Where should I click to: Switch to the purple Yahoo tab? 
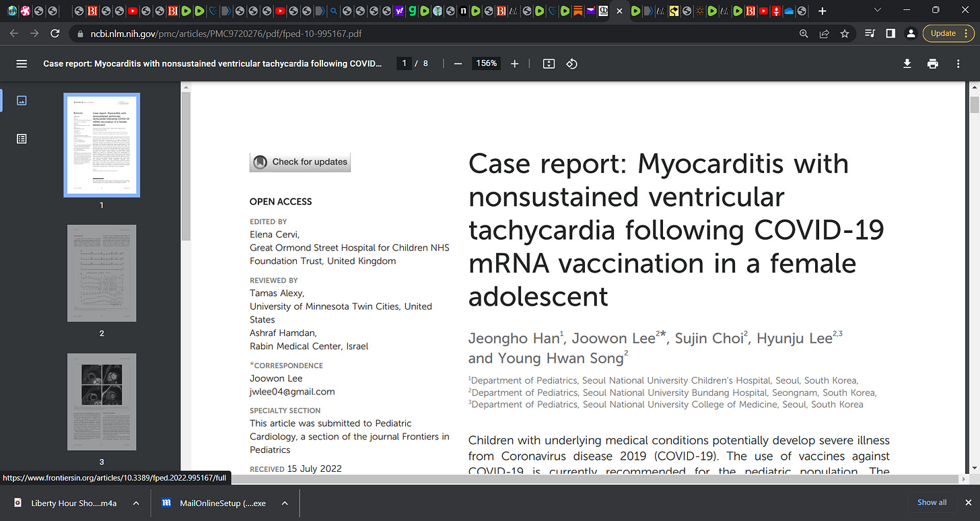pos(399,11)
